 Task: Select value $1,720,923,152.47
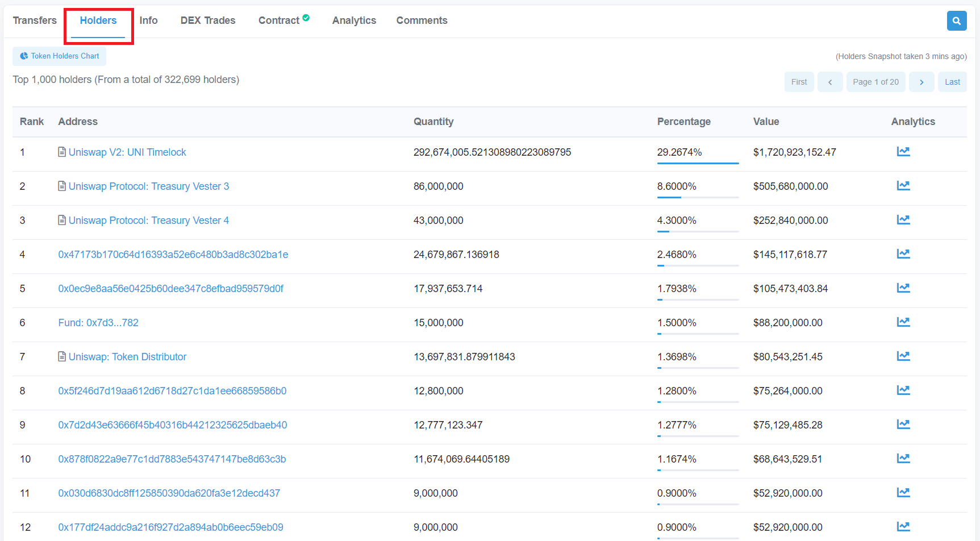click(x=795, y=152)
